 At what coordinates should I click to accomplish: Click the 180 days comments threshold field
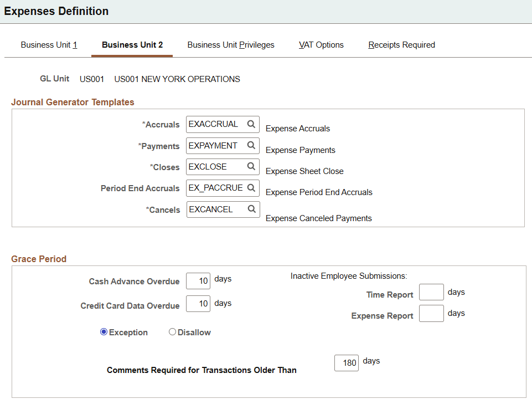pyautogui.click(x=346, y=363)
